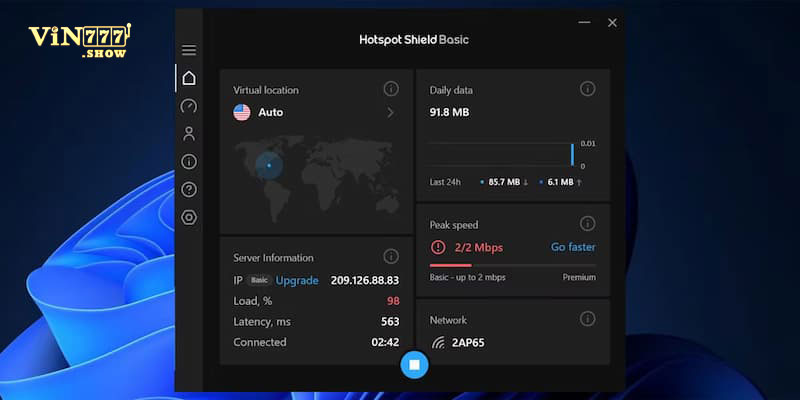The height and width of the screenshot is (400, 800).
Task: Click info icon on Daily data card
Action: point(587,89)
